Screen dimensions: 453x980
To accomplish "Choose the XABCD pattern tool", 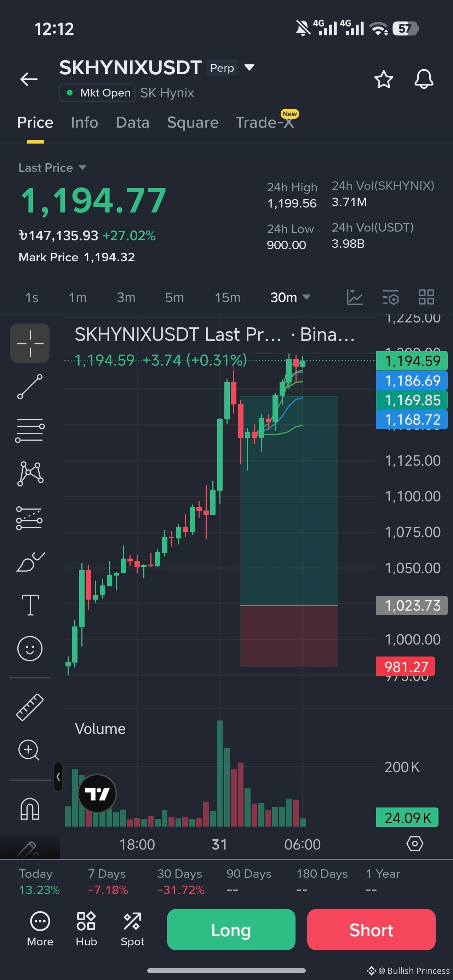I will click(30, 474).
